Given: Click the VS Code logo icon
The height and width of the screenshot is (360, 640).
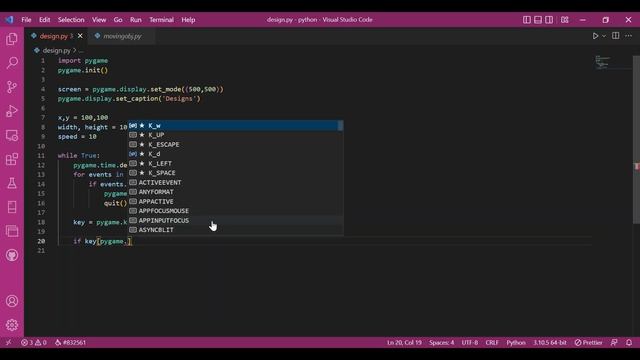Looking at the screenshot, I should tap(9, 20).
